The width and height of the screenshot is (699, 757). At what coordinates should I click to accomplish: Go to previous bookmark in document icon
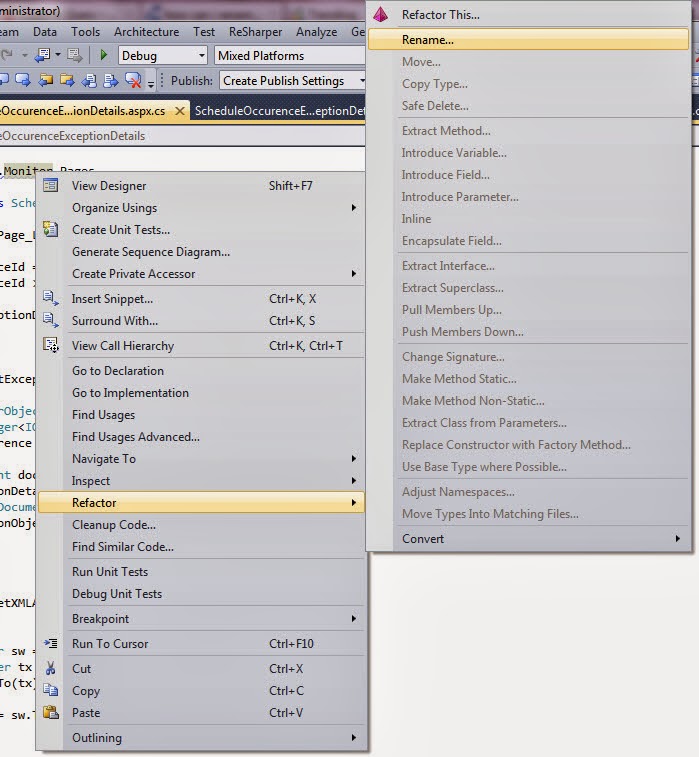click(89, 80)
